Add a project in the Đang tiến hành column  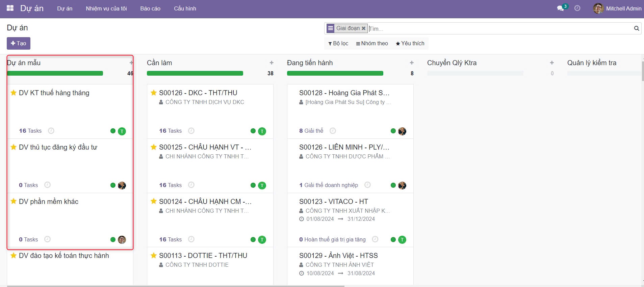tap(412, 63)
